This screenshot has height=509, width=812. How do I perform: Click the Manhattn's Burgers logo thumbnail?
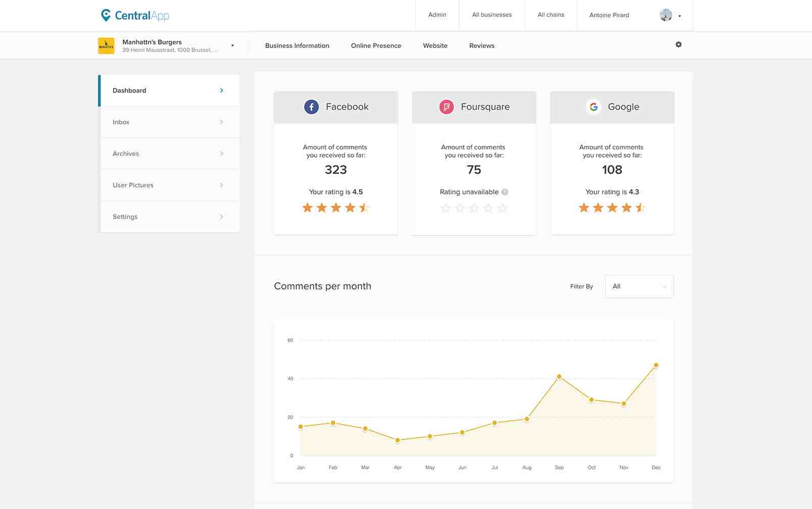click(106, 45)
